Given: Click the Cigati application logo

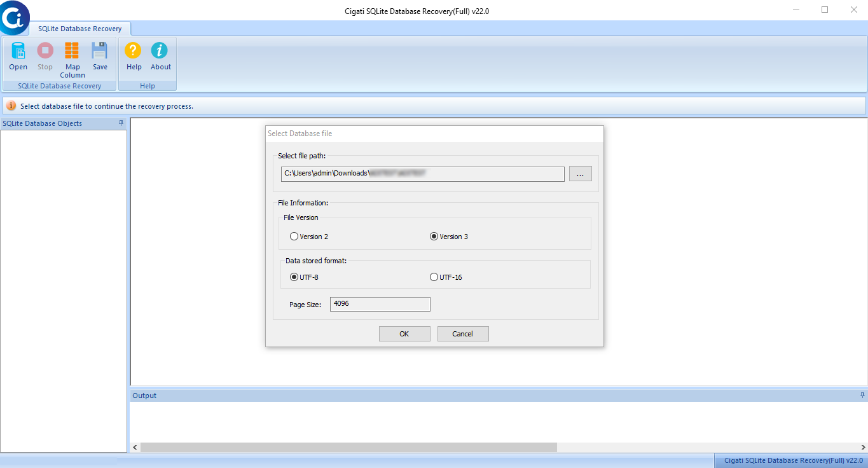Looking at the screenshot, I should pyautogui.click(x=14, y=18).
